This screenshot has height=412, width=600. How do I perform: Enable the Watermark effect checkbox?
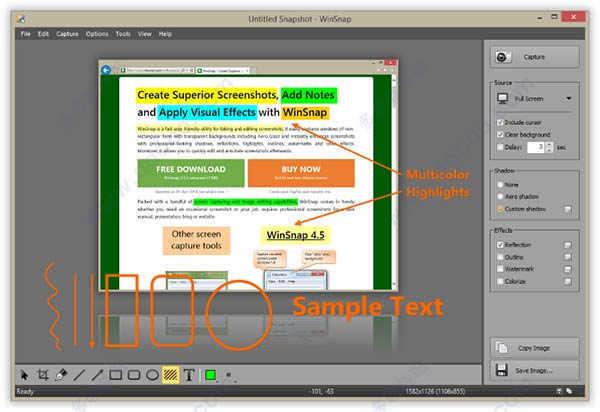point(500,269)
